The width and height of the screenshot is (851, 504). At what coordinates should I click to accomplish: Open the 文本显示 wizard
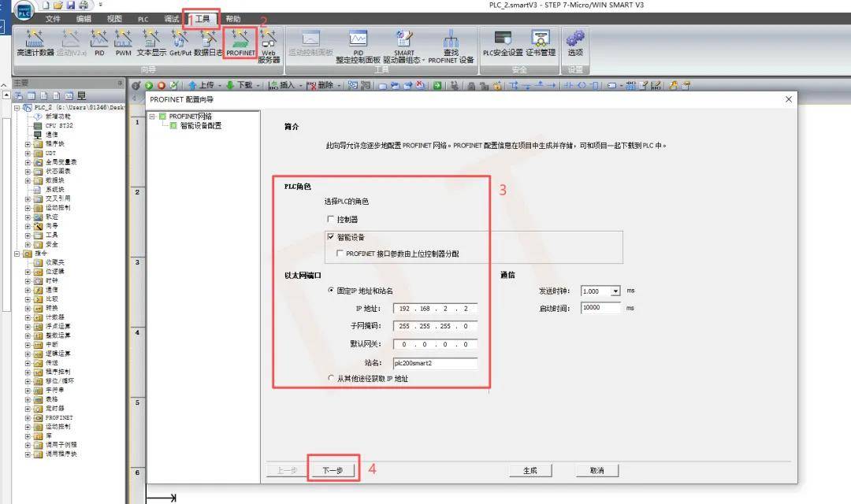click(151, 43)
